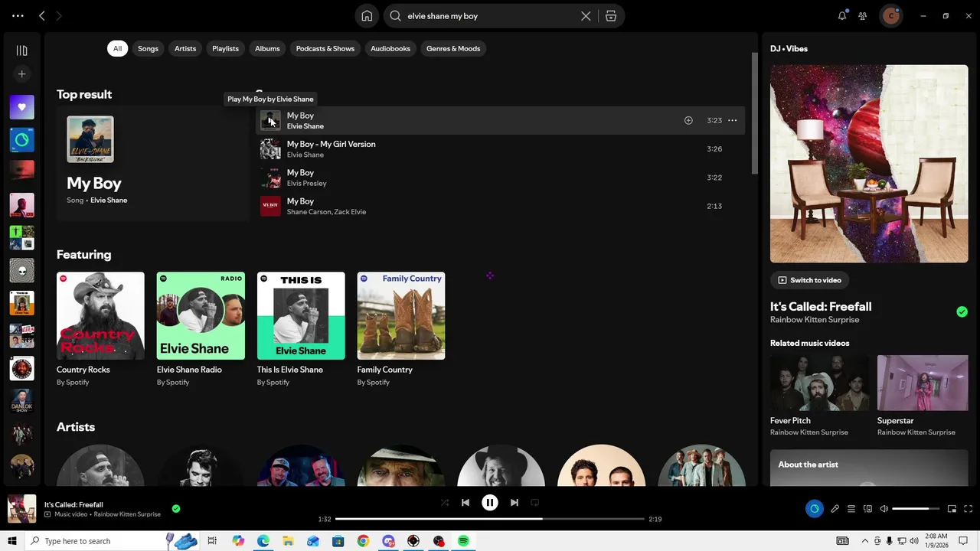Open the play queue icon
Image resolution: width=980 pixels, height=551 pixels.
851,509
